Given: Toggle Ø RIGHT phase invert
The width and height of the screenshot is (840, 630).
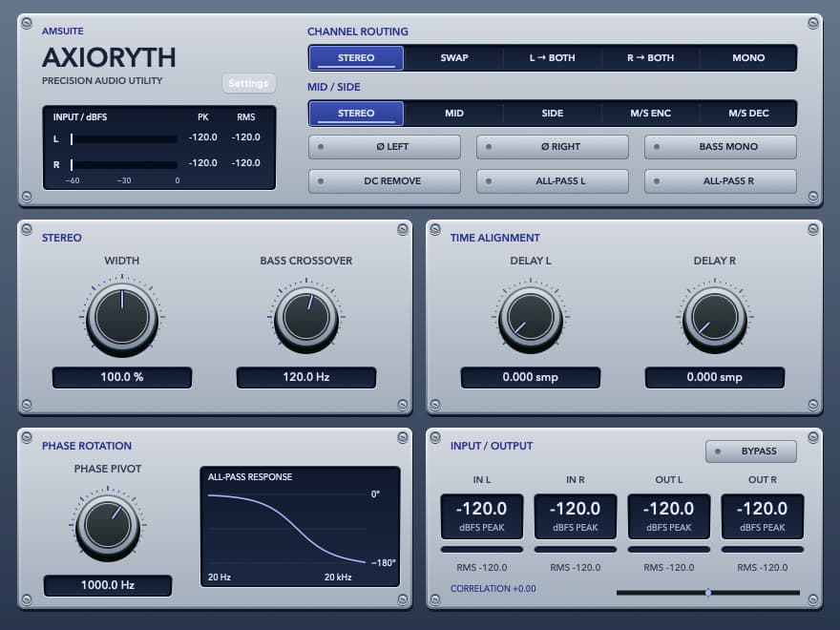Looking at the screenshot, I should (x=553, y=147).
